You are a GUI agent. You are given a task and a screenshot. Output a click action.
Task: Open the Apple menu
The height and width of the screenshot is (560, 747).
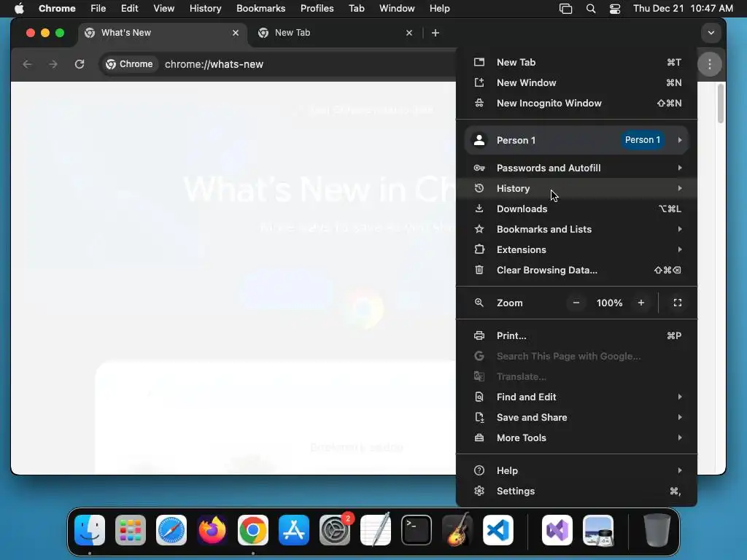19,9
